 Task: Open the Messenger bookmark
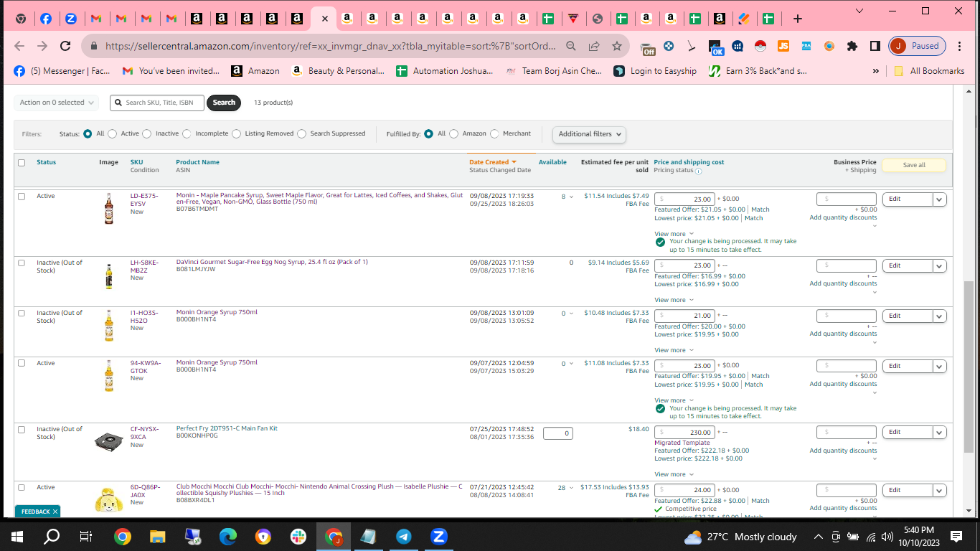tap(62, 71)
